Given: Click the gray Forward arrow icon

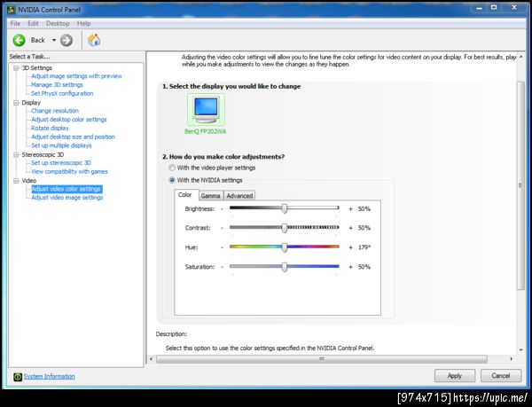Looking at the screenshot, I should pyautogui.click(x=66, y=41).
